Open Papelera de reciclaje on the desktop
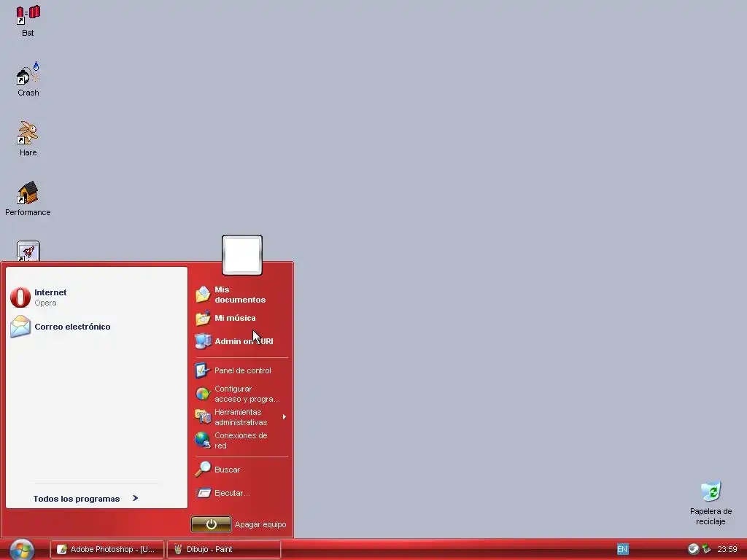Image resolution: width=747 pixels, height=560 pixels. pyautogui.click(x=711, y=504)
